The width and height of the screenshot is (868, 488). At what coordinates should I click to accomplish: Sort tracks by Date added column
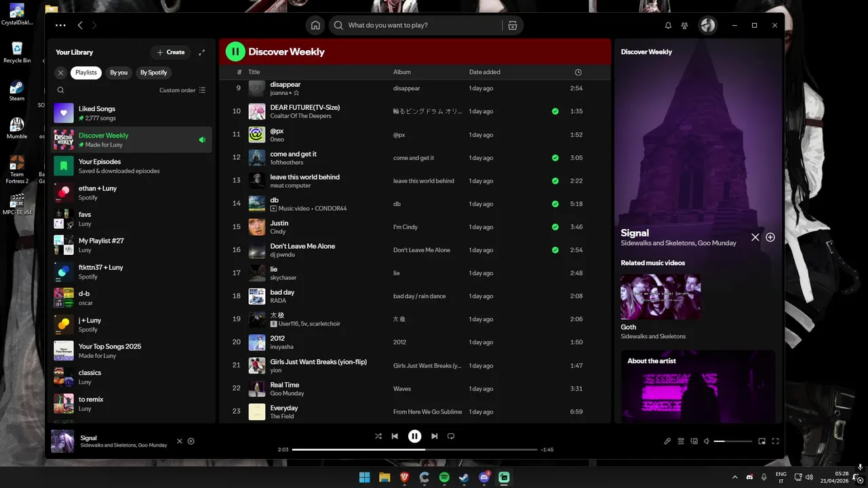(x=485, y=72)
